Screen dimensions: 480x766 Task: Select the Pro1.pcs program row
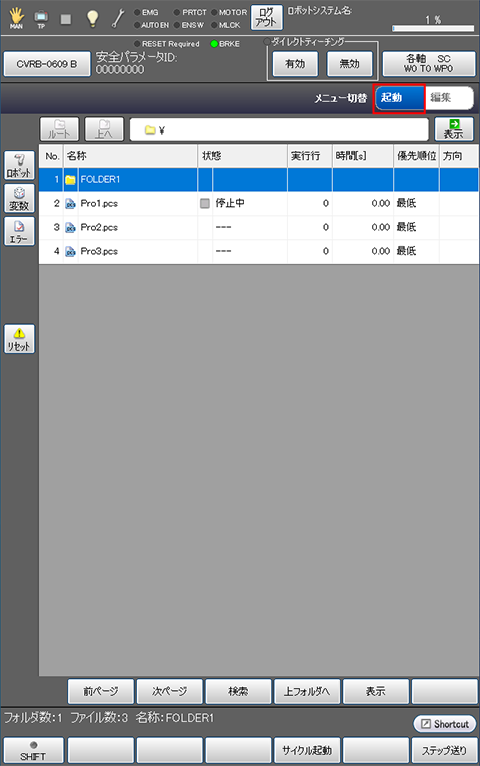pyautogui.click(x=259, y=204)
